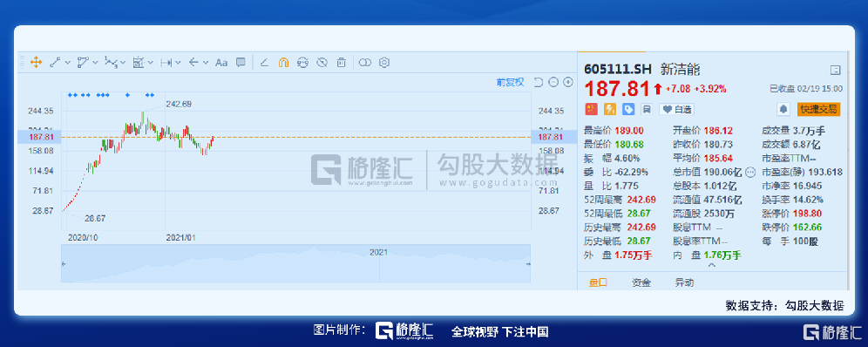This screenshot has height=347, width=868.
Task: Click stock name 新洁能
Action: 681,69
